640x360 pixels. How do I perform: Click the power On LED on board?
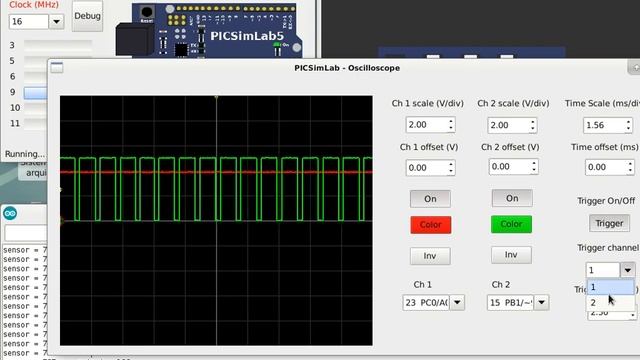[278, 45]
